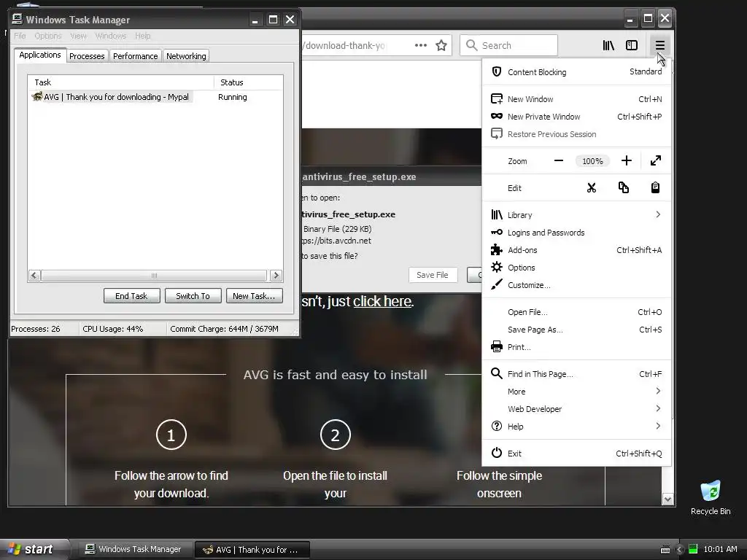The image size is (747, 560).
Task: Click the Copy icon in Edit row
Action: [623, 187]
